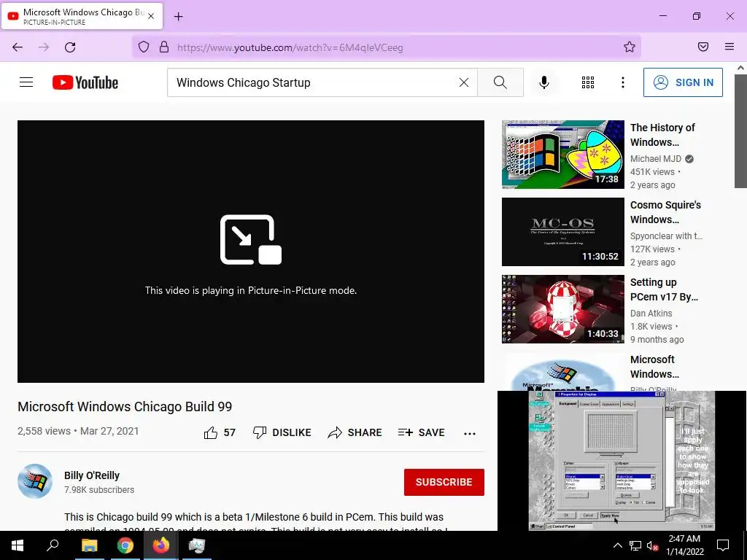Click the Picture-in-Picture floating video window

click(622, 461)
